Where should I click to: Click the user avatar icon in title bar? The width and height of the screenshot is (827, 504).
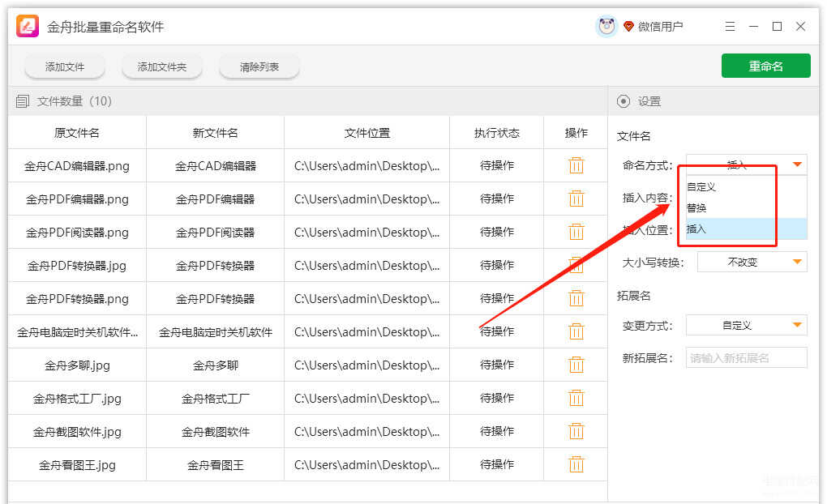point(606,27)
